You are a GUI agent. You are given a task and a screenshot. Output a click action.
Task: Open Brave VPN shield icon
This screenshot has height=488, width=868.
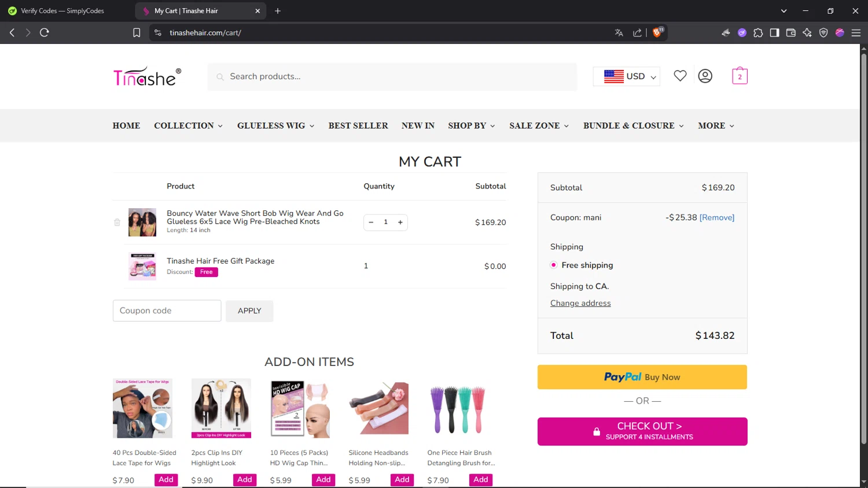823,32
